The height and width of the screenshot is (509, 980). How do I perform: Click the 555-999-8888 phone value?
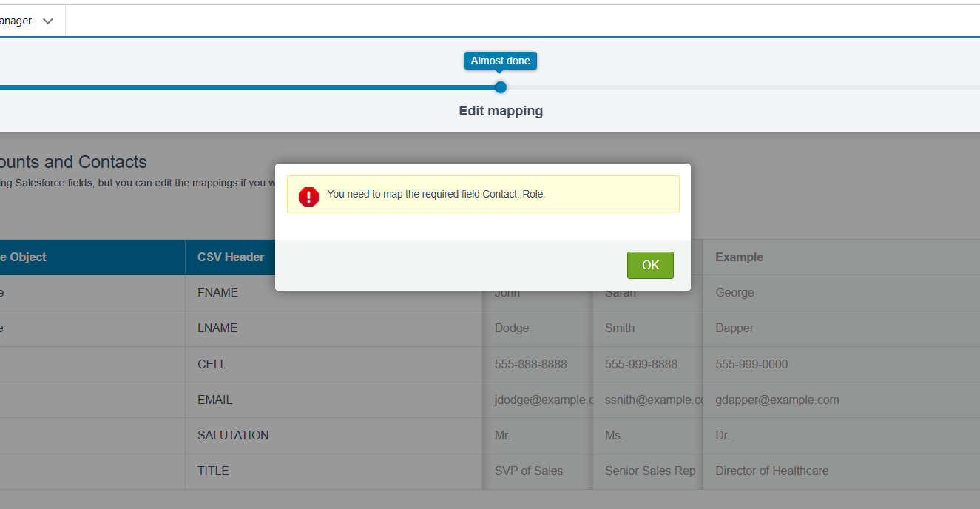641,364
